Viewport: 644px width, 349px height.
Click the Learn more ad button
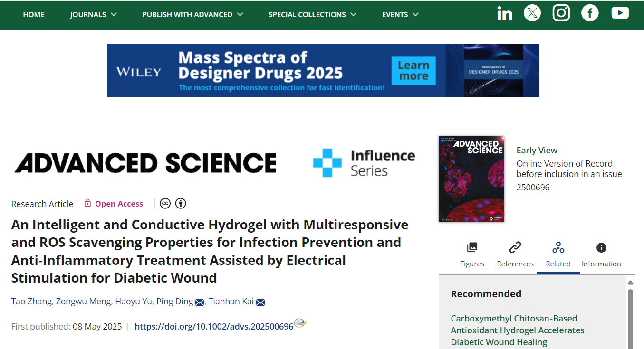[x=413, y=71]
